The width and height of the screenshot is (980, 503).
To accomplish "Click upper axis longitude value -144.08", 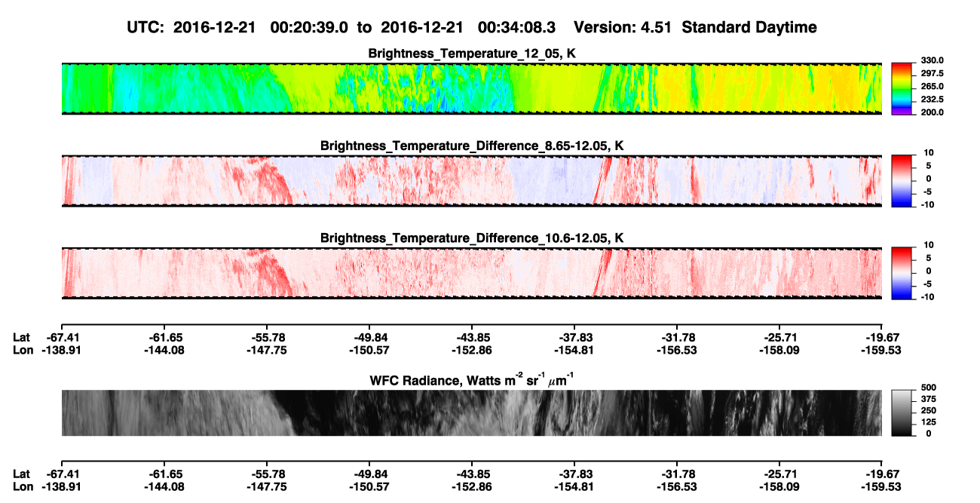I will [x=164, y=350].
